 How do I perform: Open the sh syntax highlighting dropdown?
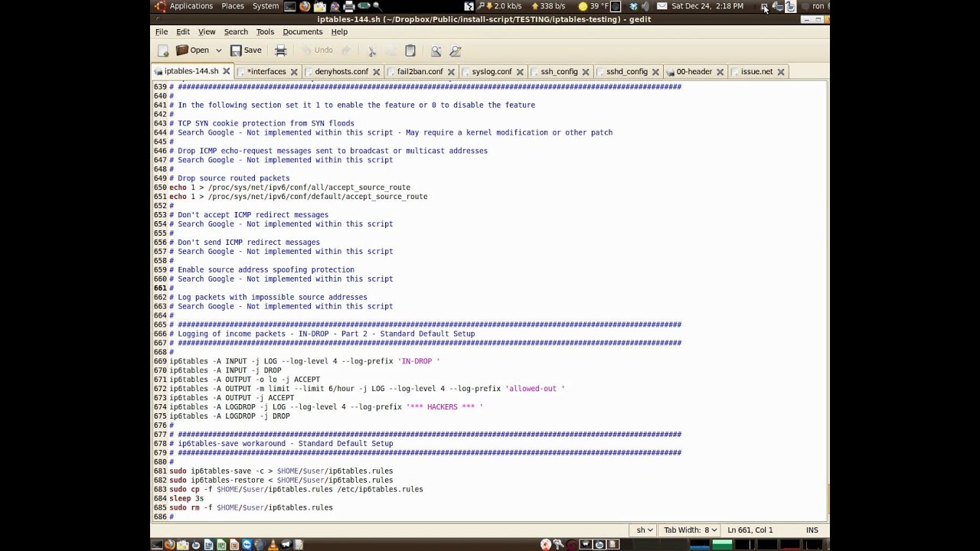[x=645, y=530]
